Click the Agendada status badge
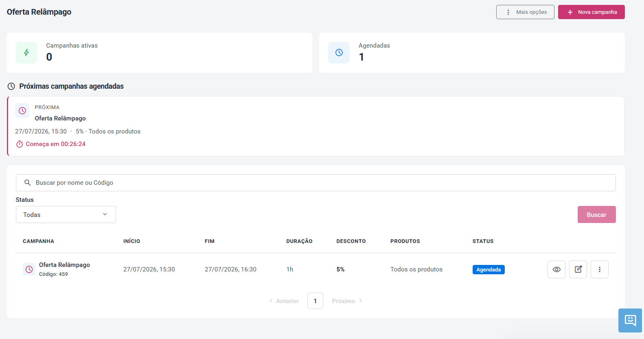 pyautogui.click(x=488, y=270)
